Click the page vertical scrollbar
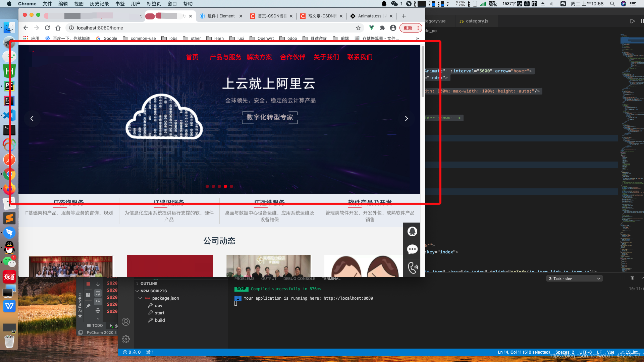This screenshot has height=362, width=644. 423,71
